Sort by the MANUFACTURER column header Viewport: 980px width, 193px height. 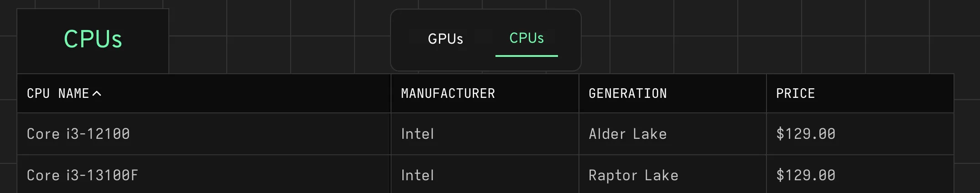pos(448,93)
